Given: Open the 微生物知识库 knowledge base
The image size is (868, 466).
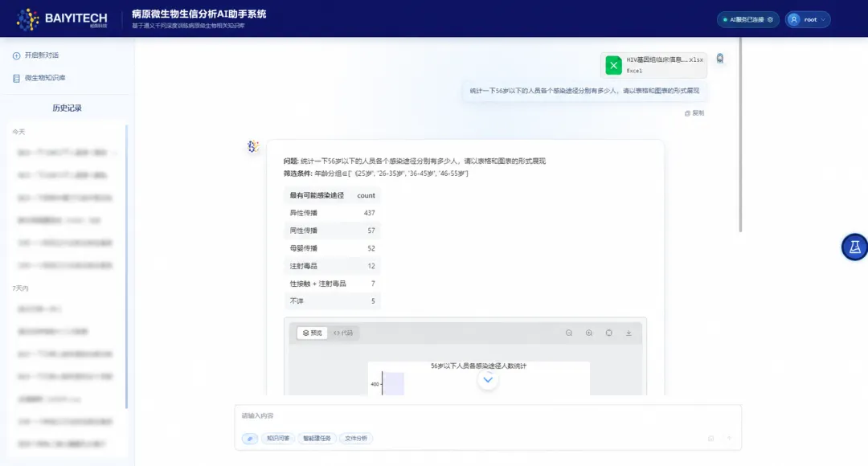Looking at the screenshot, I should coord(39,78).
